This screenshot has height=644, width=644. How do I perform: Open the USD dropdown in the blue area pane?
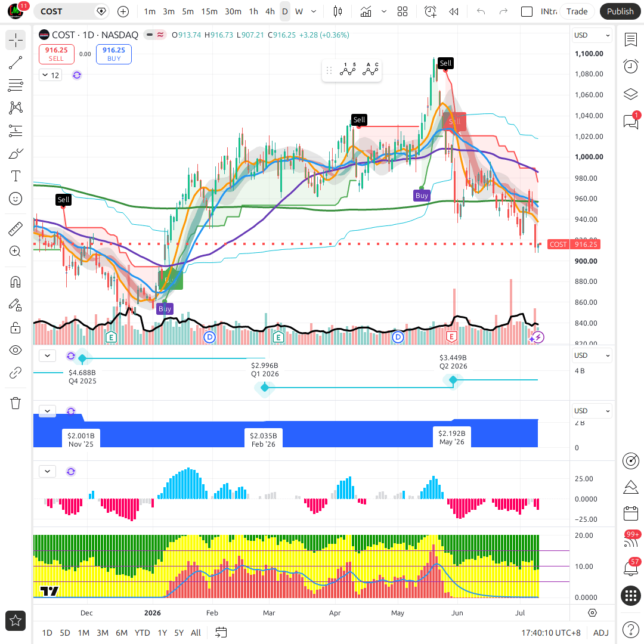pyautogui.click(x=592, y=411)
